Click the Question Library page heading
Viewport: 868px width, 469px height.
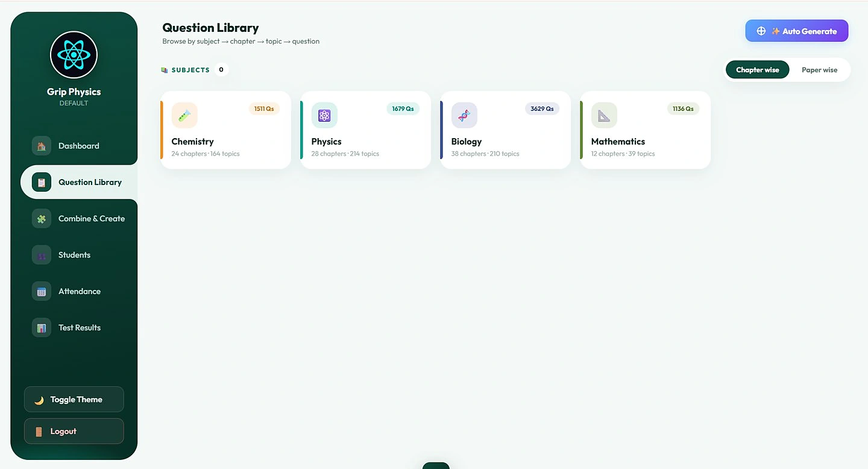click(x=210, y=28)
